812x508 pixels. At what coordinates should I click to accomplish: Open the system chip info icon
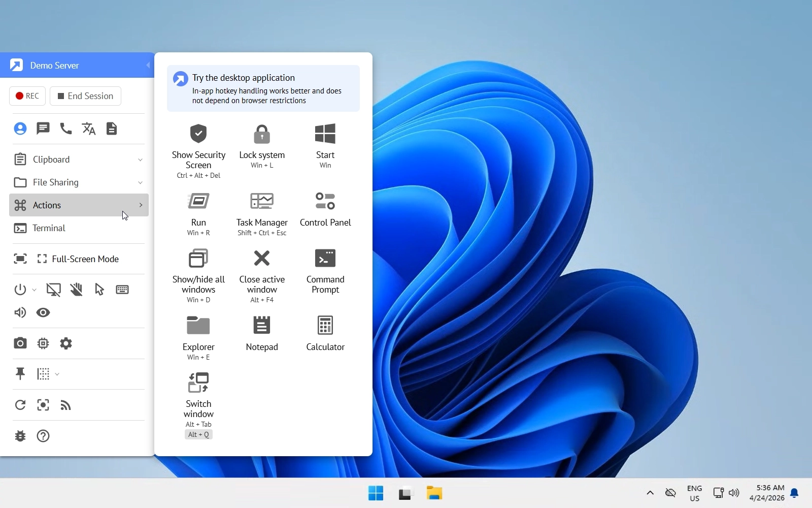click(43, 344)
